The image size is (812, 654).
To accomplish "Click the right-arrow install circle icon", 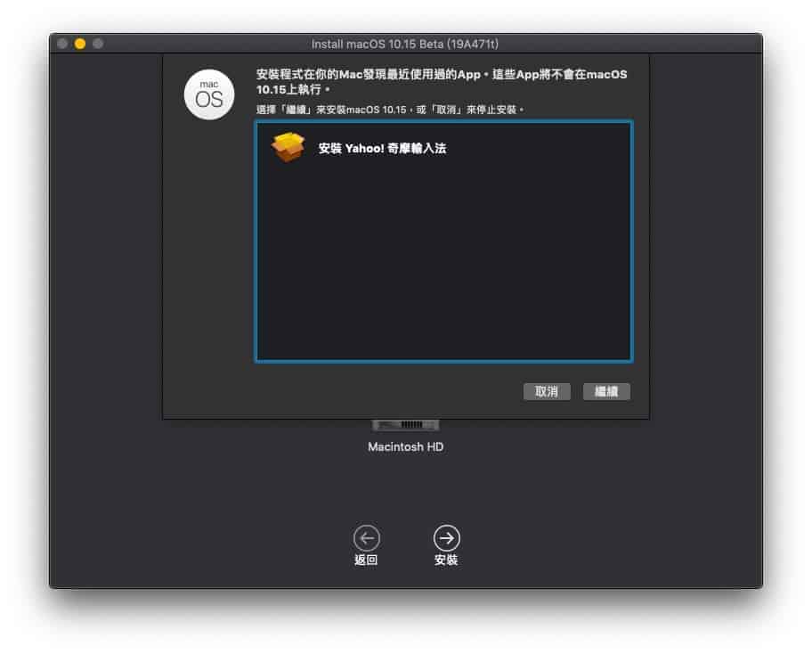I will [446, 537].
